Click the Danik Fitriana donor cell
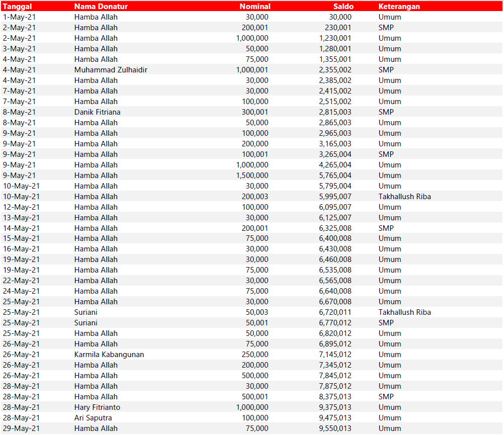The width and height of the screenshot is (504, 435). pyautogui.click(x=97, y=112)
